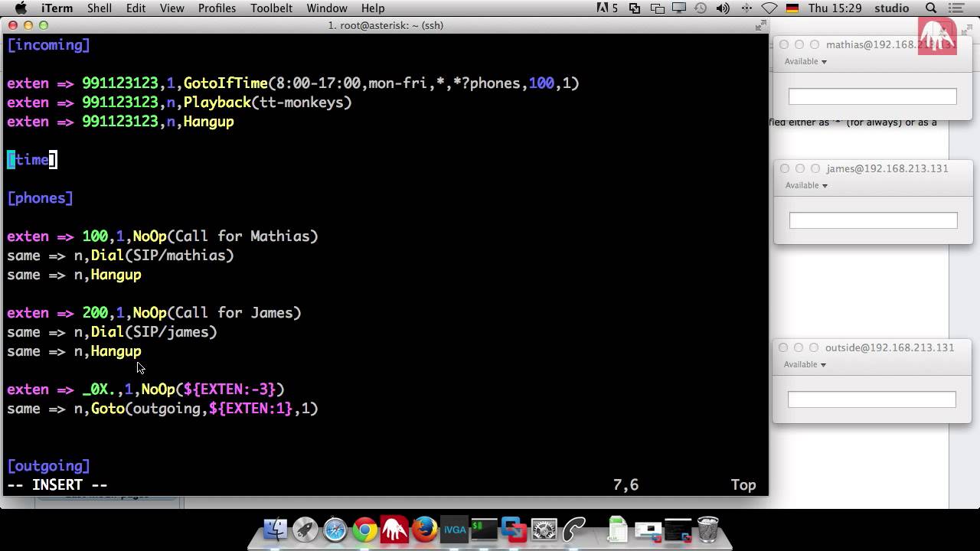
Task: Click the 7,6 cursor position indicator
Action: (x=626, y=485)
